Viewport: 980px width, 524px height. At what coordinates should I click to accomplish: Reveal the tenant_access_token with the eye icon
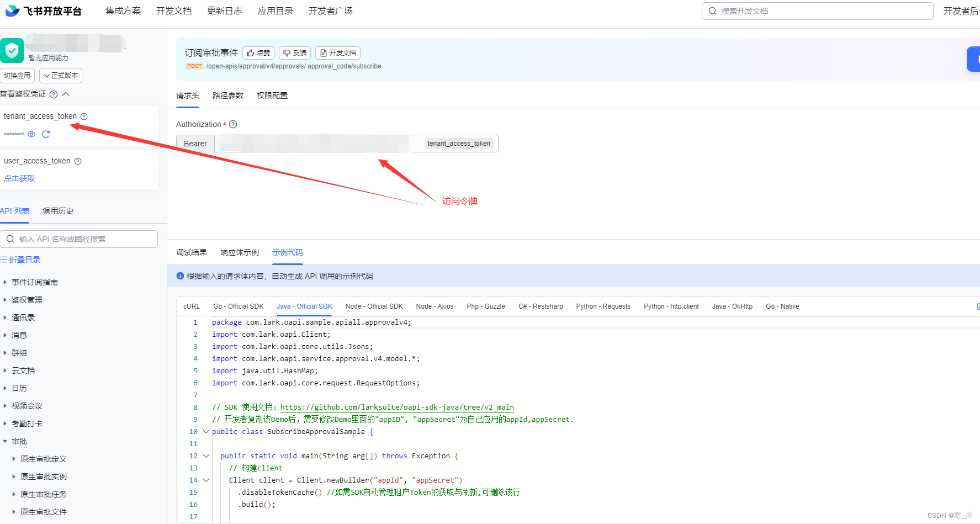(31, 134)
